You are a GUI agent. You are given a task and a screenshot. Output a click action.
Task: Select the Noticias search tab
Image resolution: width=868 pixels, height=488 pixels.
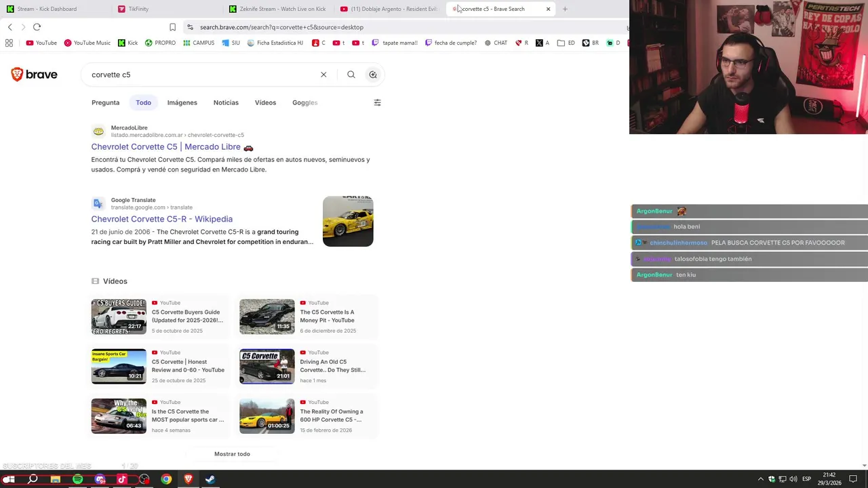(226, 102)
